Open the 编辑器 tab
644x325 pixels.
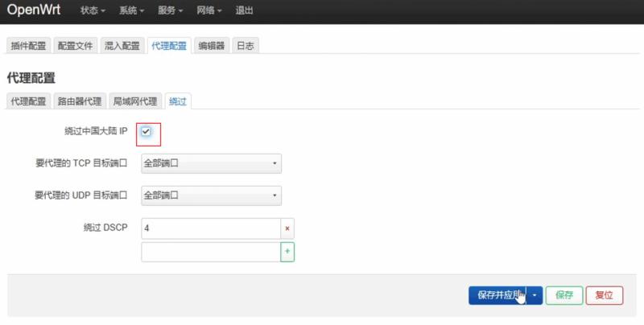(x=213, y=46)
